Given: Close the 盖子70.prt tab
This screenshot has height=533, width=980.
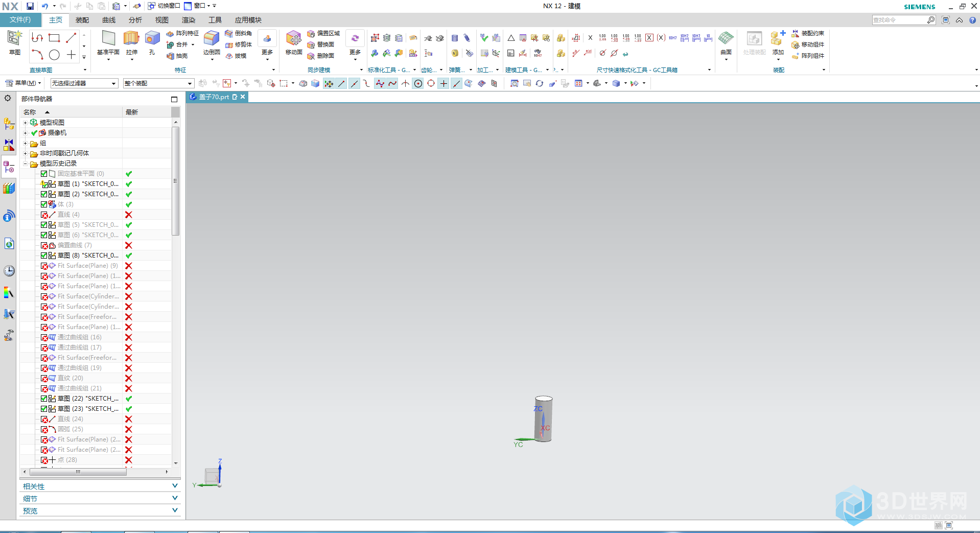Looking at the screenshot, I should [243, 97].
